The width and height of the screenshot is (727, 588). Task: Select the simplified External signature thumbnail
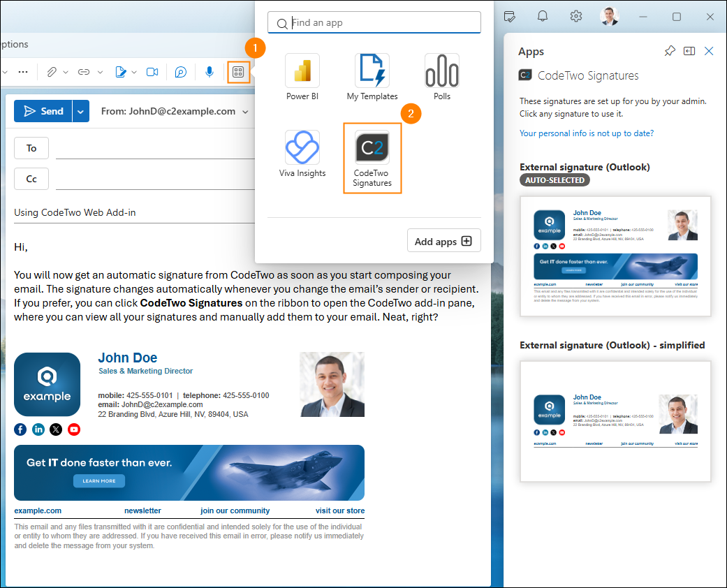(x=615, y=421)
